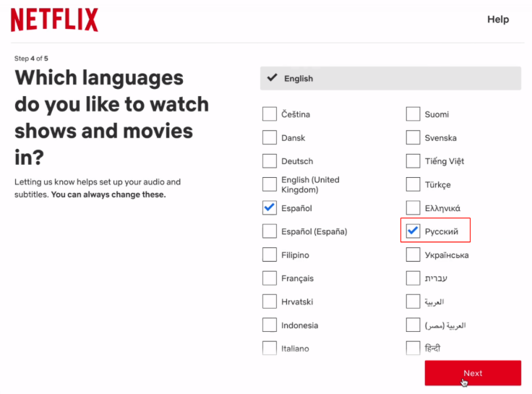Check the Türkçe checkbox

coord(413,184)
